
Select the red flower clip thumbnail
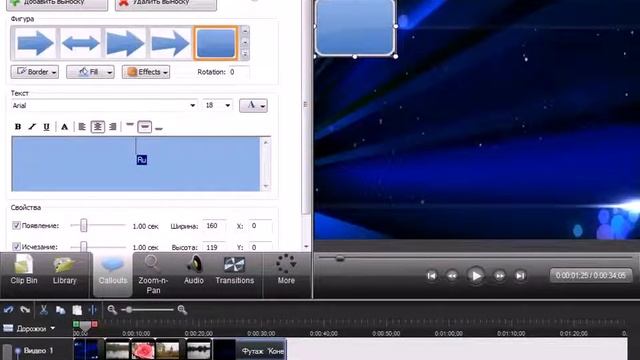[143, 350]
